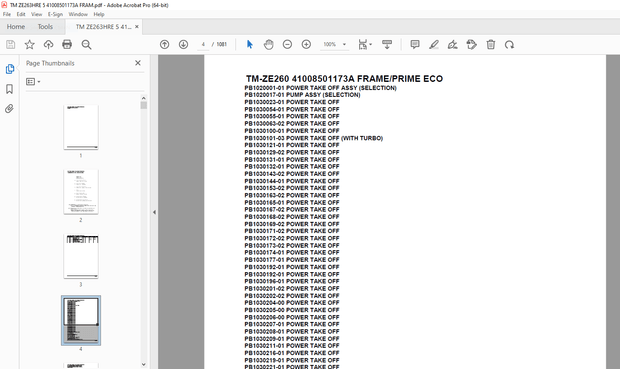The height and width of the screenshot is (369, 620).
Task: Open Bookmarks panel icon
Action: (9, 89)
